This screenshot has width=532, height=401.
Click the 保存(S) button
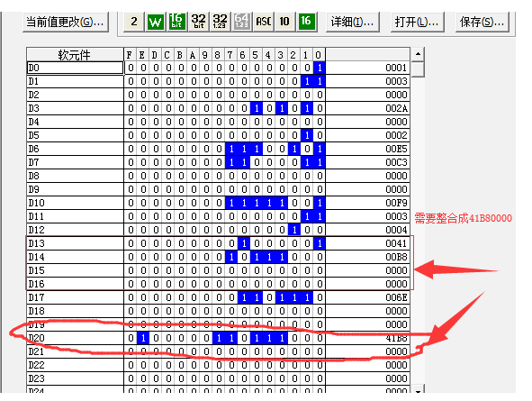click(482, 22)
